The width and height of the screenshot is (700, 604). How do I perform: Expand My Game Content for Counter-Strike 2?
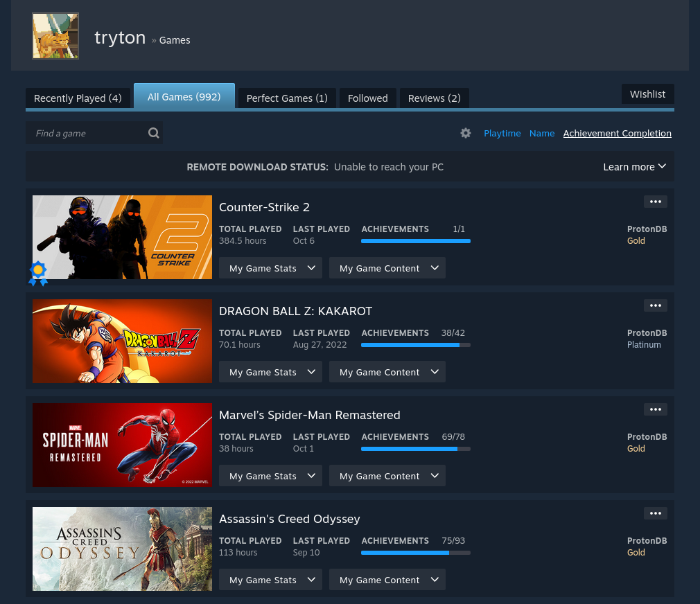[x=387, y=268]
